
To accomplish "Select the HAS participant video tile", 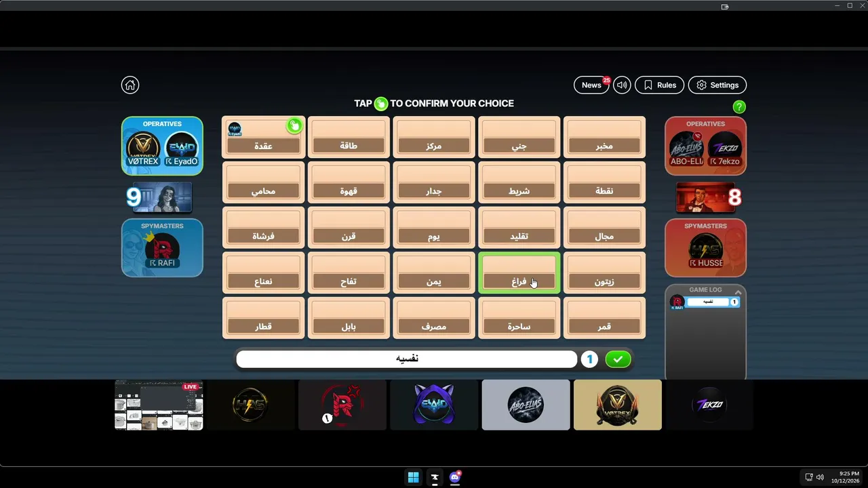I will click(x=250, y=405).
